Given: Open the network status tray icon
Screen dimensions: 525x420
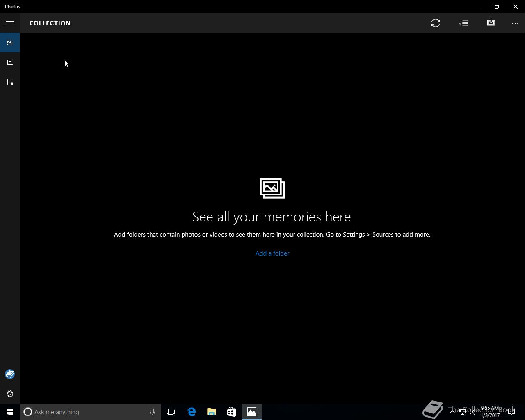Looking at the screenshot, I should coord(462,412).
